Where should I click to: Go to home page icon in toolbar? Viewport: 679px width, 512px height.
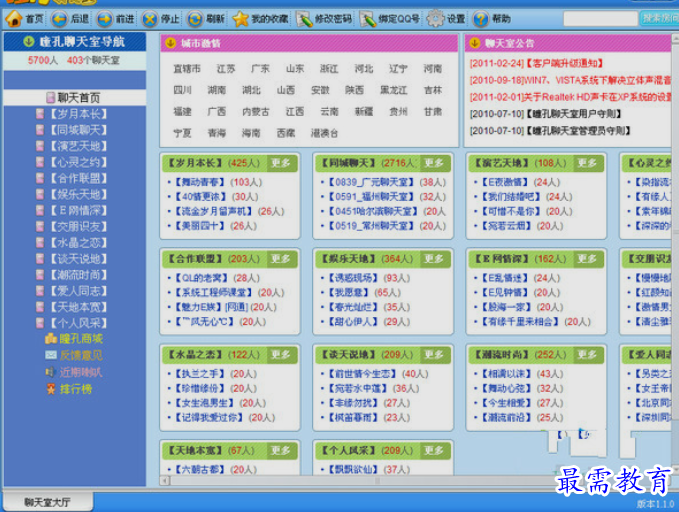13,19
